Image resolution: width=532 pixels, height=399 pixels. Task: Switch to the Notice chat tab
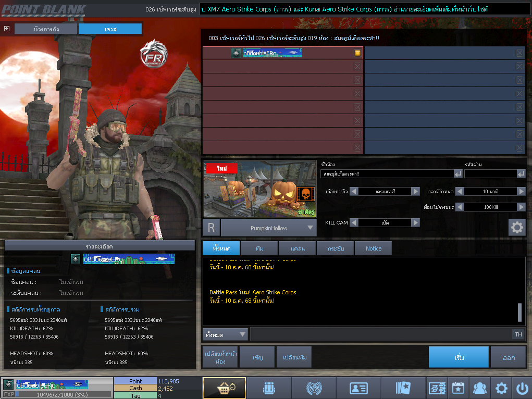[373, 248]
